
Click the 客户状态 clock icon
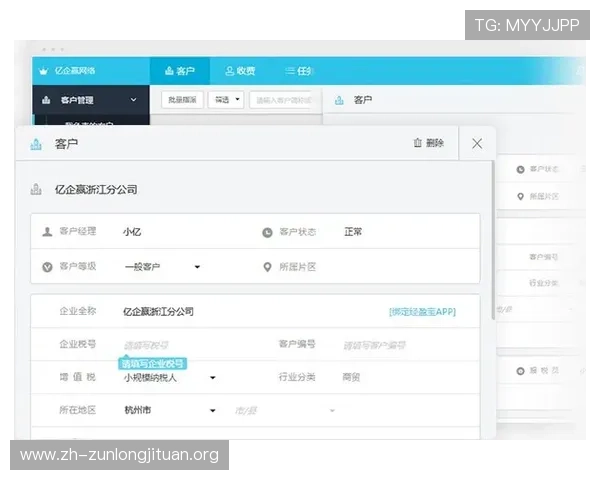click(x=267, y=232)
